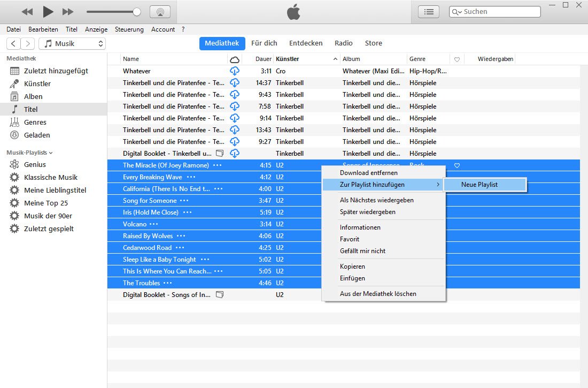The image size is (588, 388).
Task: Open more options for The Miracle track
Action: tap(218, 165)
